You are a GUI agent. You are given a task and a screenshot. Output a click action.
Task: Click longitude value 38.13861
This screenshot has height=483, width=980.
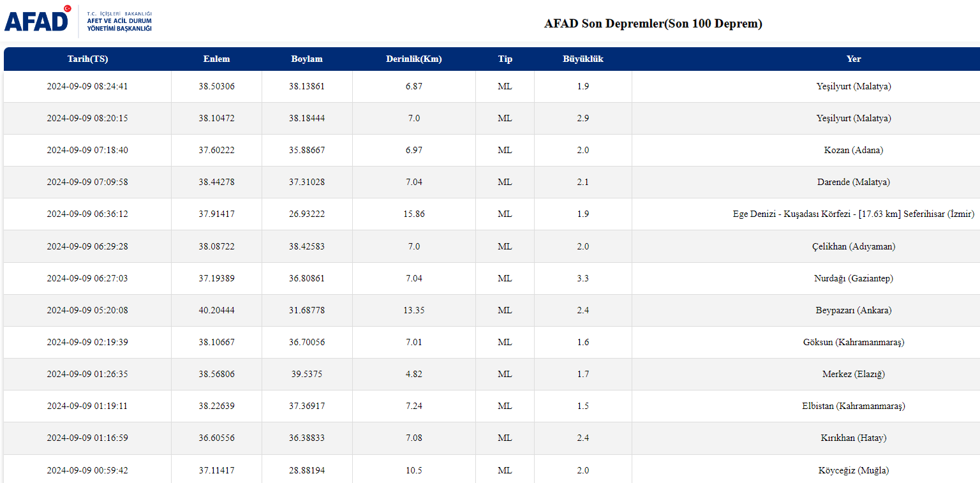pos(307,86)
